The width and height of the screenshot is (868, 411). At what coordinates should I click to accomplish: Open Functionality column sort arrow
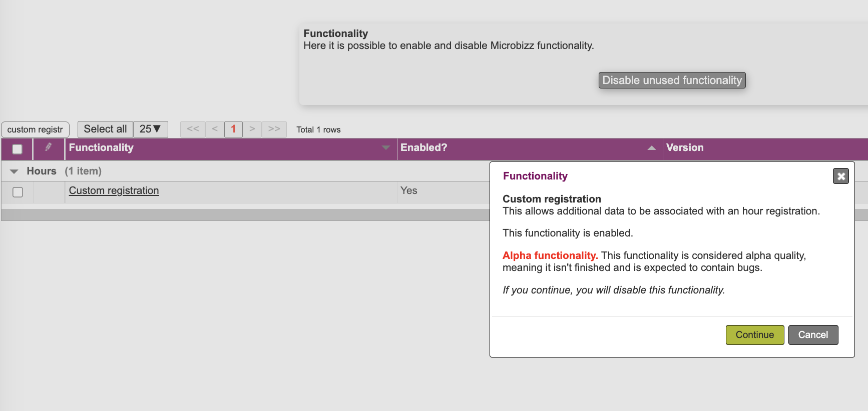385,148
